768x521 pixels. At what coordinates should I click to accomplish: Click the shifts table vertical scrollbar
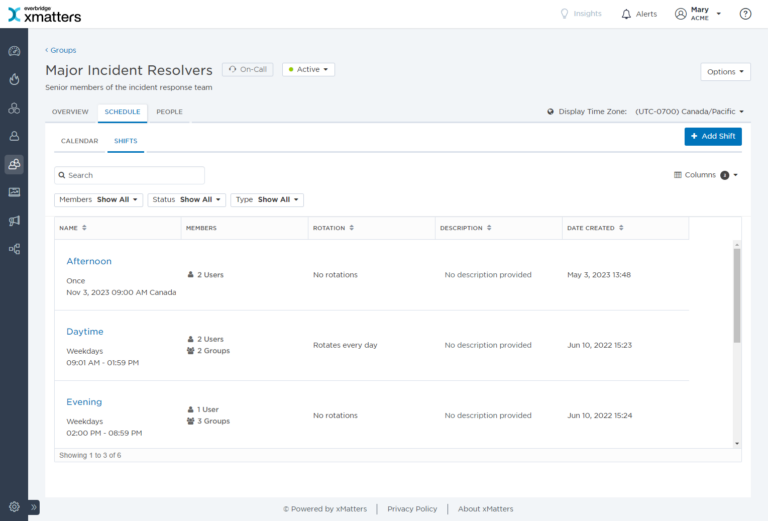click(x=737, y=295)
